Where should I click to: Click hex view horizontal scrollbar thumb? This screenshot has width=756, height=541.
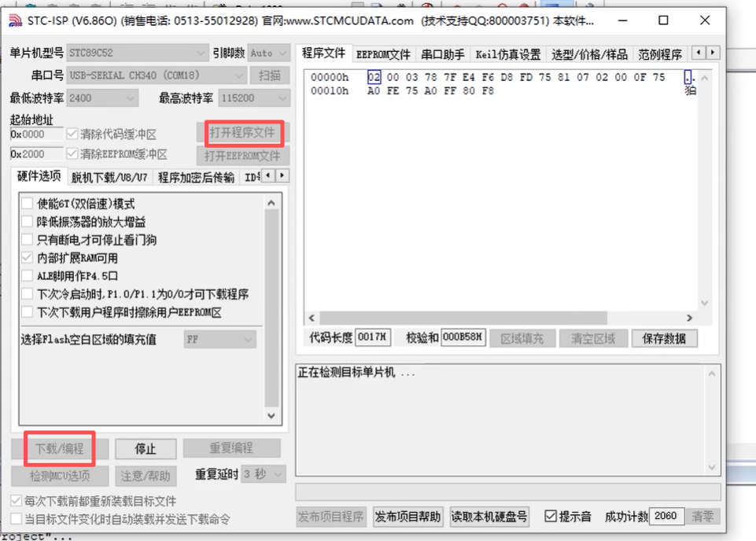click(x=463, y=318)
